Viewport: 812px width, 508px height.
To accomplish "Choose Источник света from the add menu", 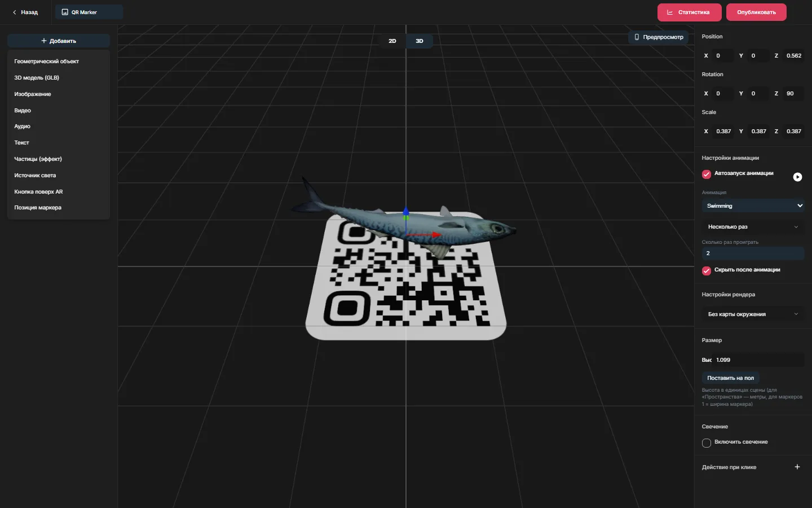I will [x=59, y=176].
